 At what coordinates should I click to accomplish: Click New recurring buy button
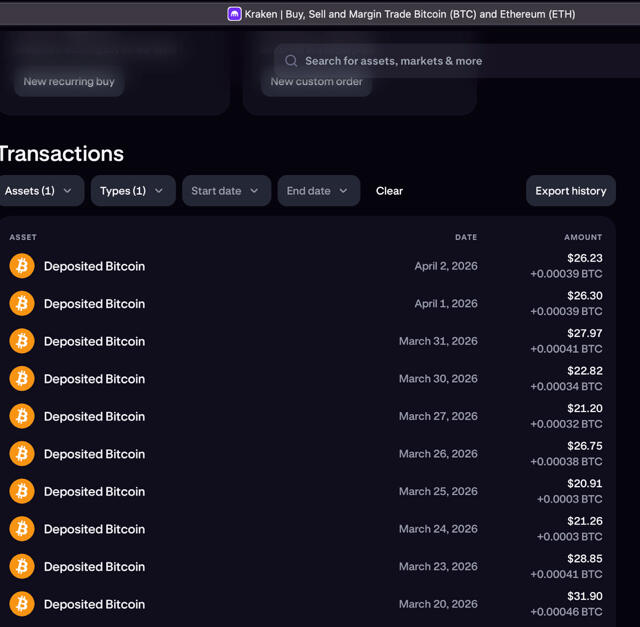(x=69, y=82)
